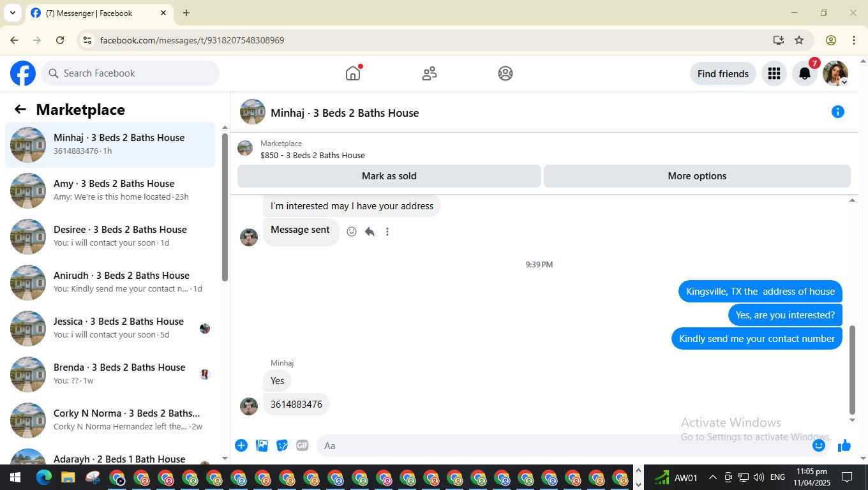Bookmark this page with the star

coord(799,40)
